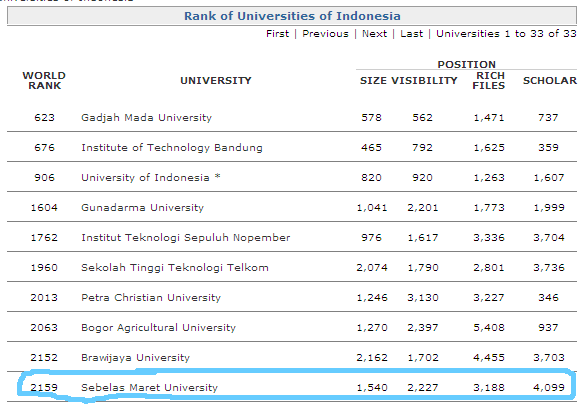This screenshot has width=586, height=407.
Task: Open Sekolah Tinggi Teknologi Telkom link
Action: click(x=175, y=268)
